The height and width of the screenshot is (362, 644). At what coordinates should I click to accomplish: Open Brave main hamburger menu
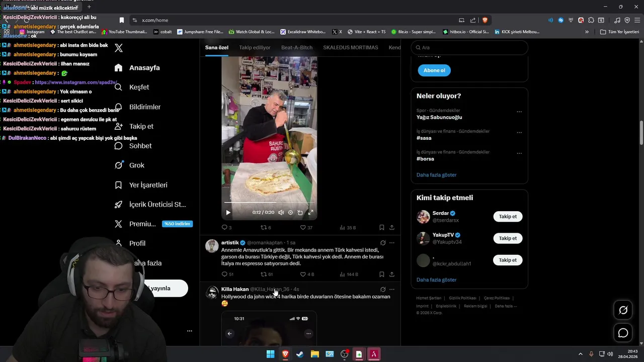(x=636, y=20)
